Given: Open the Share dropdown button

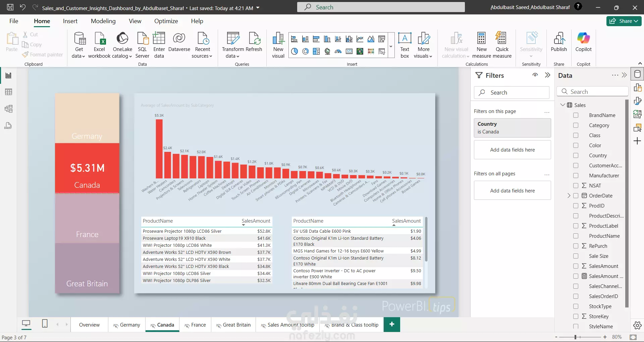Looking at the screenshot, I should tap(624, 21).
